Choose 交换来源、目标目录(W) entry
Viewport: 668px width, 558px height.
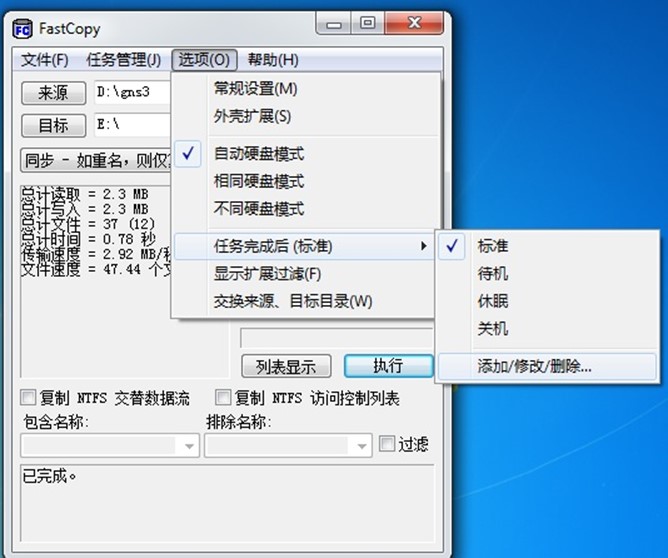tap(292, 301)
